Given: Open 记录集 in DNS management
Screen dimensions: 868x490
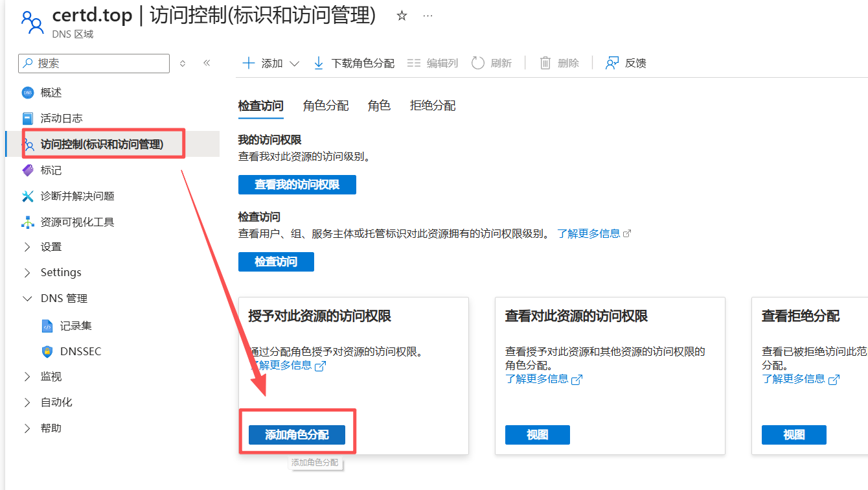Looking at the screenshot, I should click(x=76, y=325).
